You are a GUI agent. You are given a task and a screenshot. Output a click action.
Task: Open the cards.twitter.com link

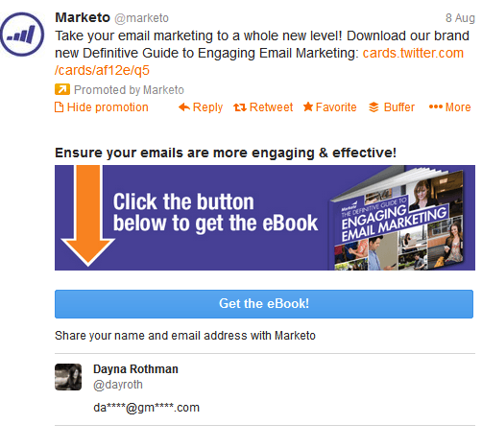(x=413, y=53)
